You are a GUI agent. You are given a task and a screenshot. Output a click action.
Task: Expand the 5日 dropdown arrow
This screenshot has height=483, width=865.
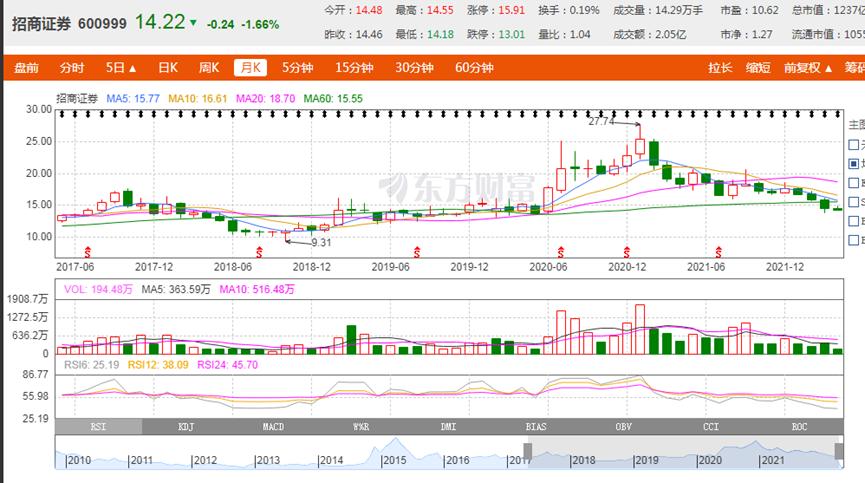point(132,69)
